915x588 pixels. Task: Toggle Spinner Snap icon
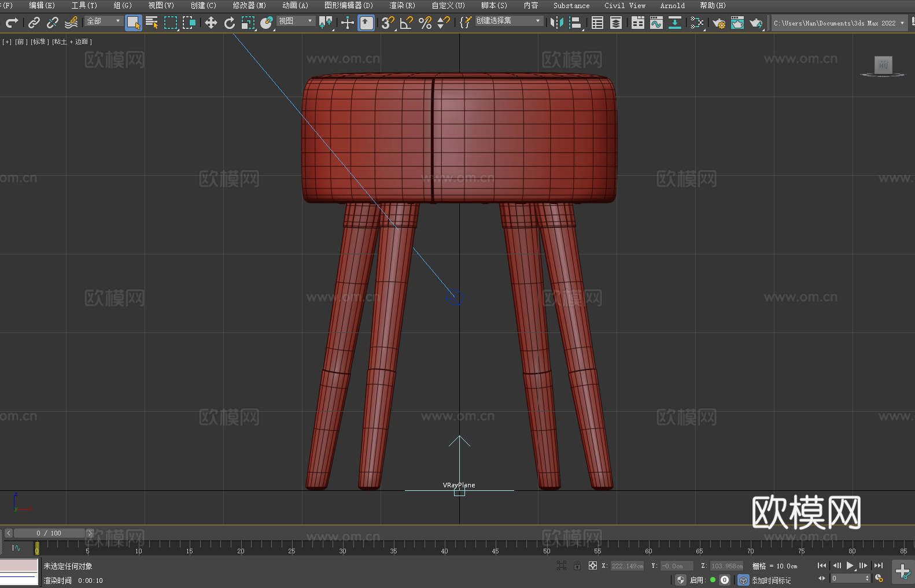click(444, 23)
